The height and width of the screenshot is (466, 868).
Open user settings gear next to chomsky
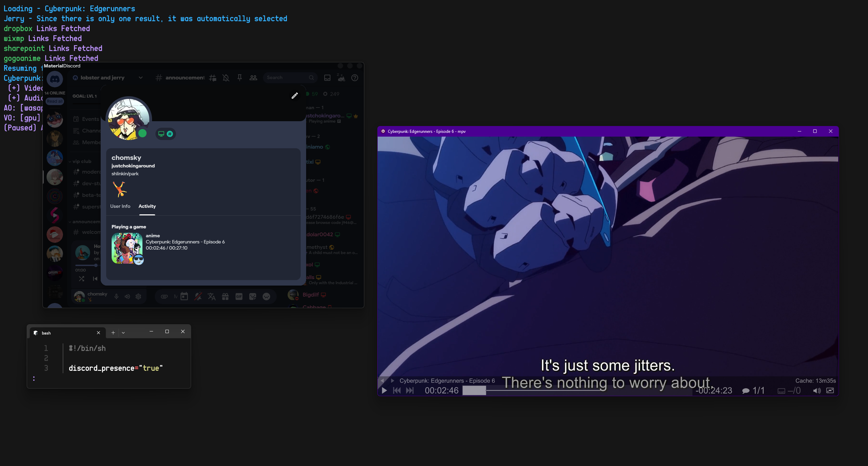point(138,297)
